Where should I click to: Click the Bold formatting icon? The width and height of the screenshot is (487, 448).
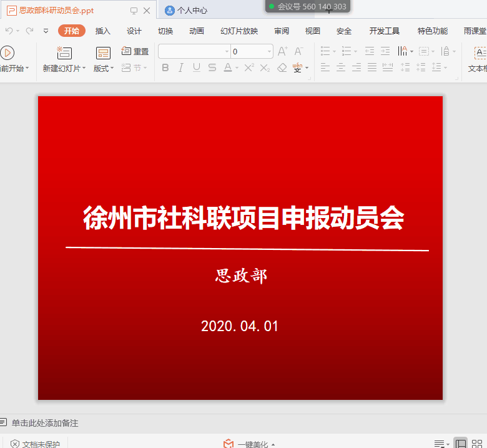[x=165, y=67]
